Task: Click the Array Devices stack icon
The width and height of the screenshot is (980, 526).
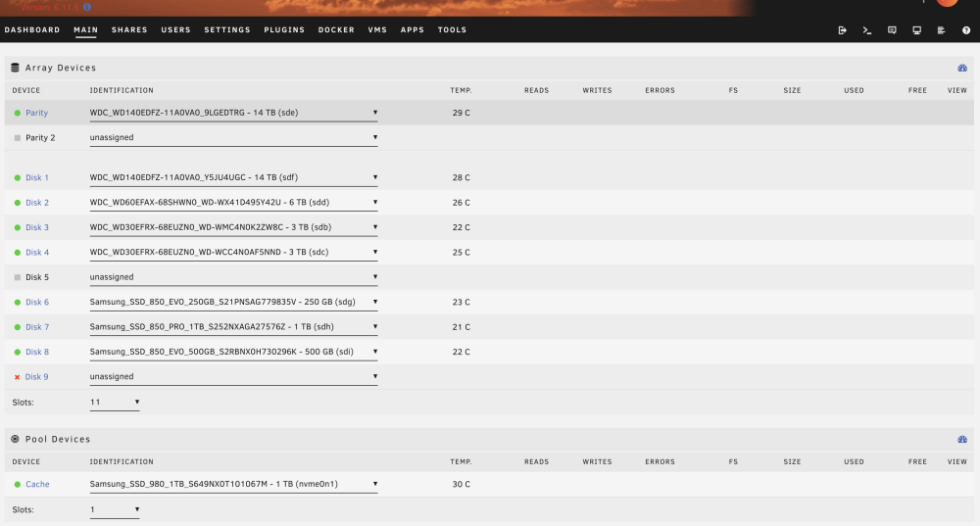Action: [x=15, y=68]
